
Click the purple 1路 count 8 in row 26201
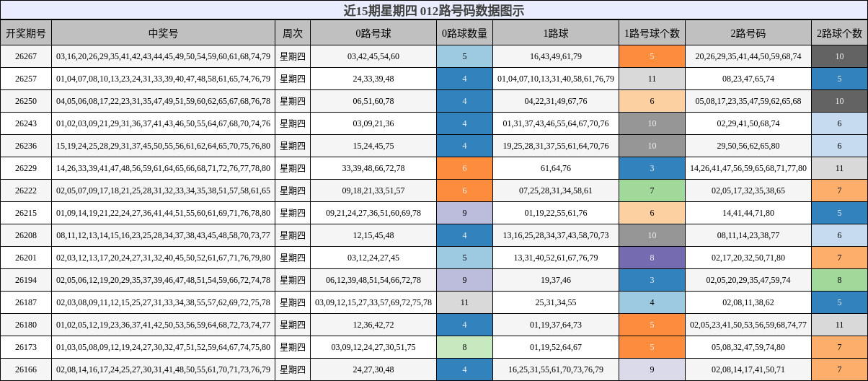[652, 258]
